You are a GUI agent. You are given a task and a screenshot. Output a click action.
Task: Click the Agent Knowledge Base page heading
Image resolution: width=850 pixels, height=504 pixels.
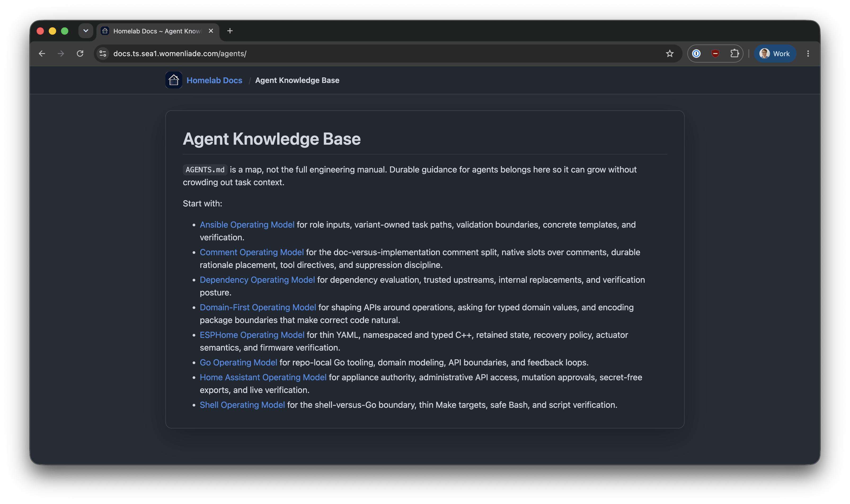click(272, 139)
